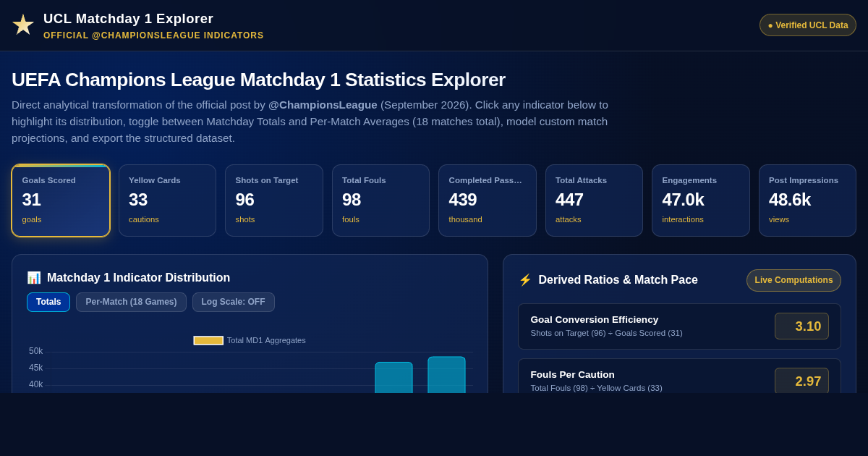The width and height of the screenshot is (868, 456).
Task: Pick the Engagements indicator card
Action: 701,200
